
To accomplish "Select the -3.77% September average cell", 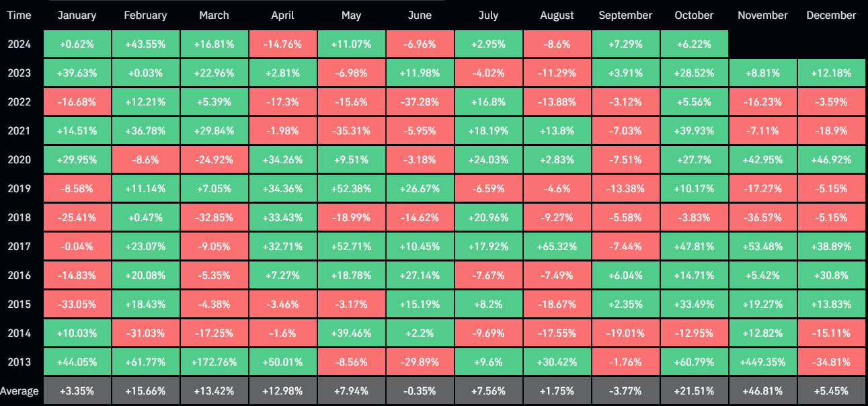I will 625,391.
